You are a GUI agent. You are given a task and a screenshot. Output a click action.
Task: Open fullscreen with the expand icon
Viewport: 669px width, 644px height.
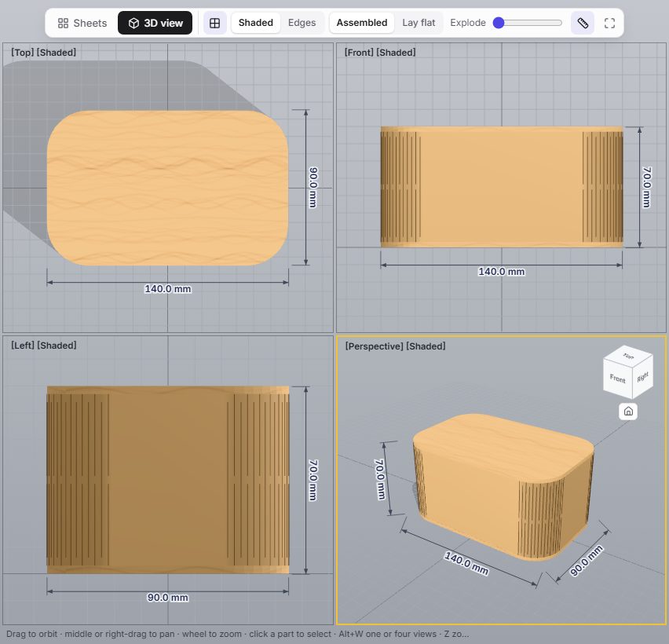tap(609, 23)
